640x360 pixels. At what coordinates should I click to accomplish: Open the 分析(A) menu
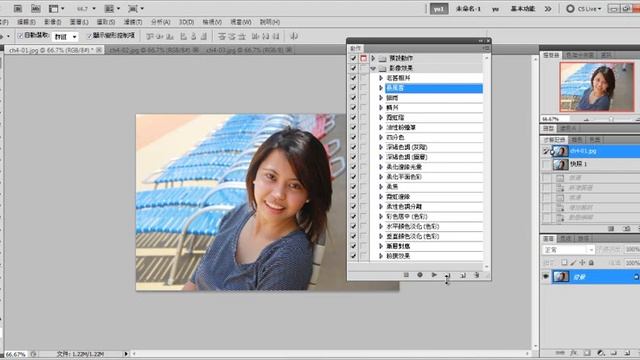[x=160, y=22]
